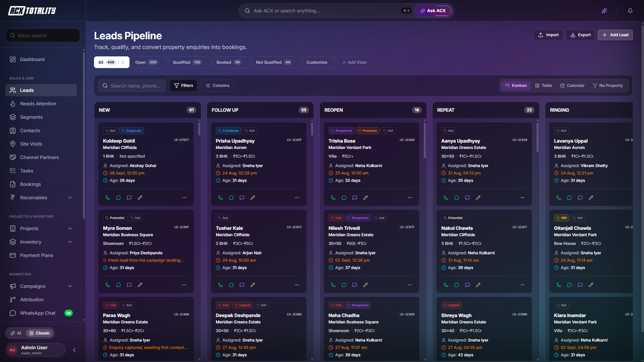Image resolution: width=644 pixels, height=362 pixels.
Task: Switch to the Open 208 tab
Action: 149,62
